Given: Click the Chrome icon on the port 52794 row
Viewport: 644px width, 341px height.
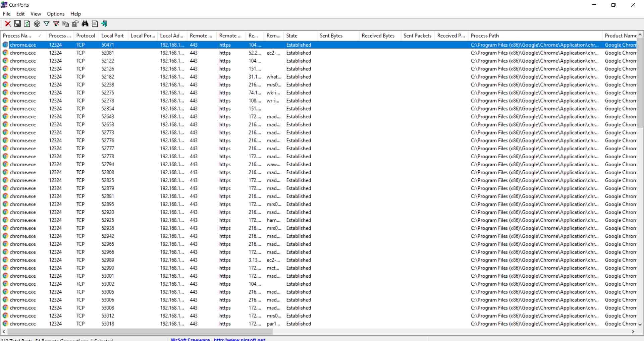Looking at the screenshot, I should pos(5,164).
